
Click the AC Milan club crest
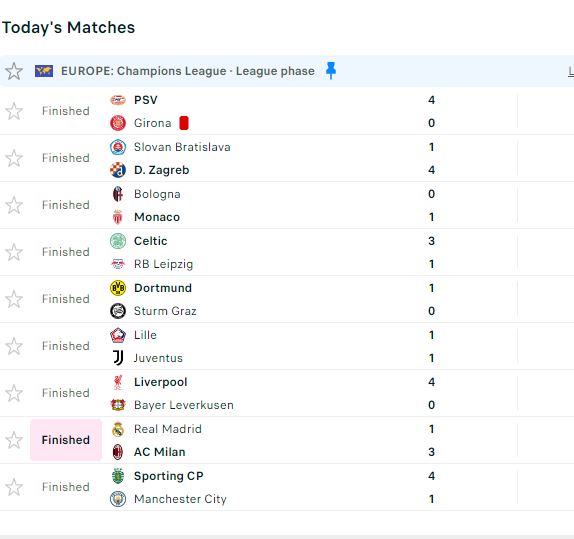tap(118, 452)
